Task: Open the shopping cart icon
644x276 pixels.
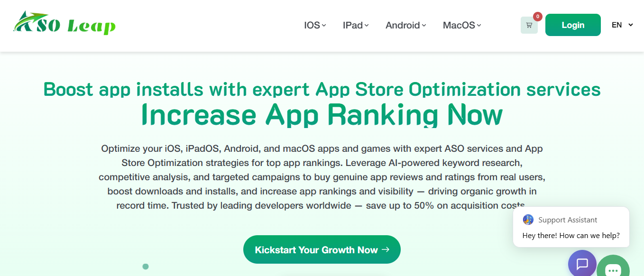Action: point(529,25)
